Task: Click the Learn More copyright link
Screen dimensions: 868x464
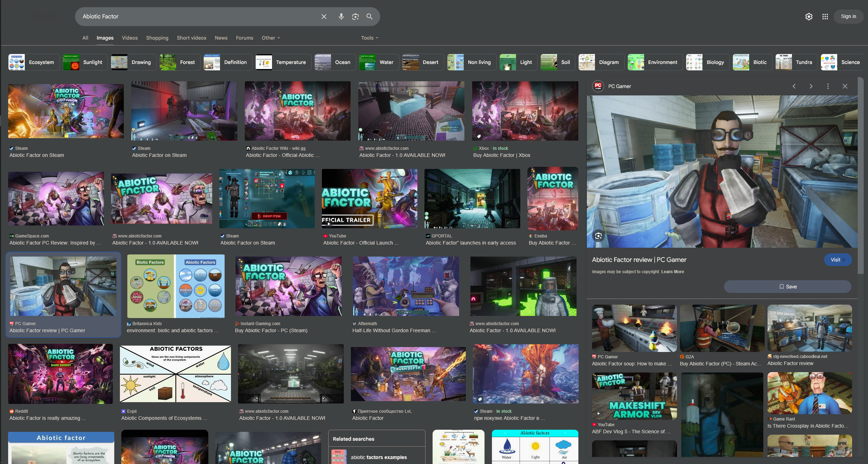Action: 672,272
